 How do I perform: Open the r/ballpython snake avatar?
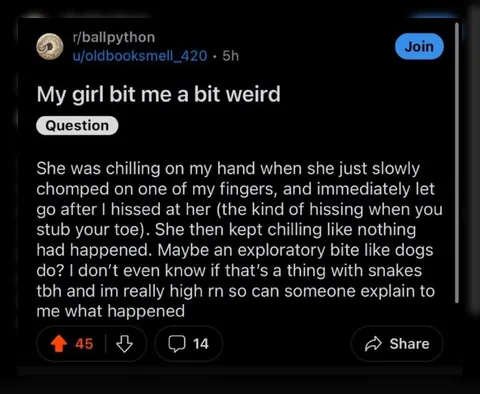pos(50,47)
